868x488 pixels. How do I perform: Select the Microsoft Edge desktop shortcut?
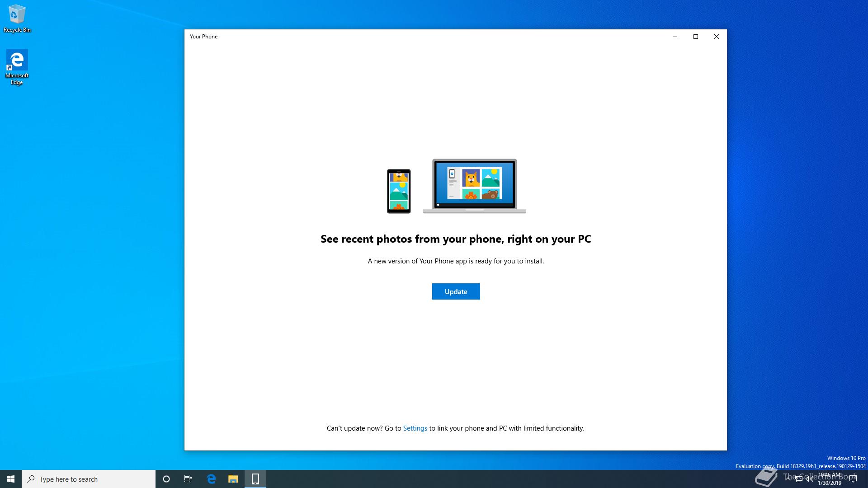point(17,67)
